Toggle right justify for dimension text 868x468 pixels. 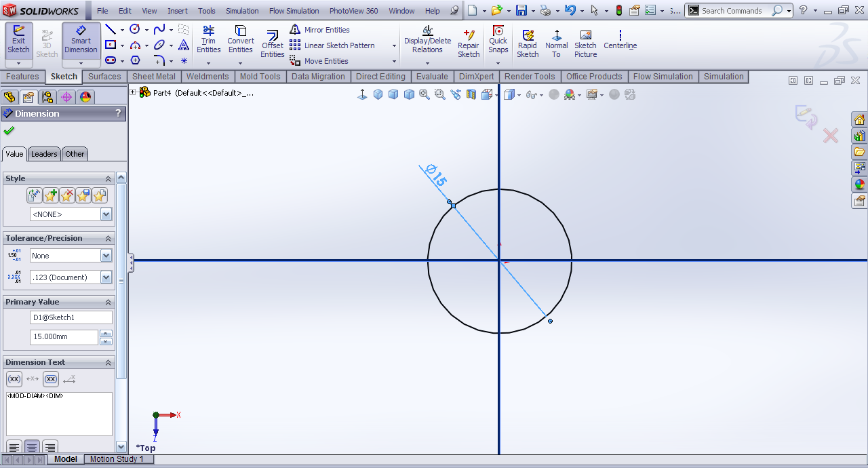(x=50, y=447)
